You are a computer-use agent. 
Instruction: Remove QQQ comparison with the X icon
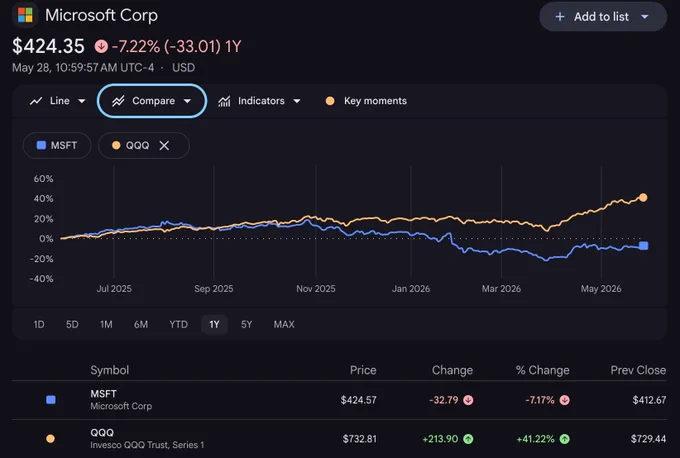click(x=164, y=146)
